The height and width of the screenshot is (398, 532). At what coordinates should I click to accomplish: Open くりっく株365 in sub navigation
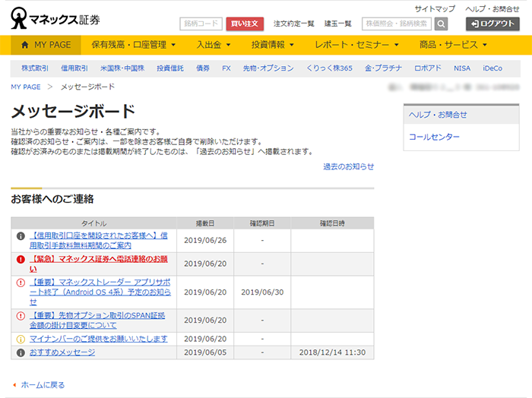[x=329, y=68]
